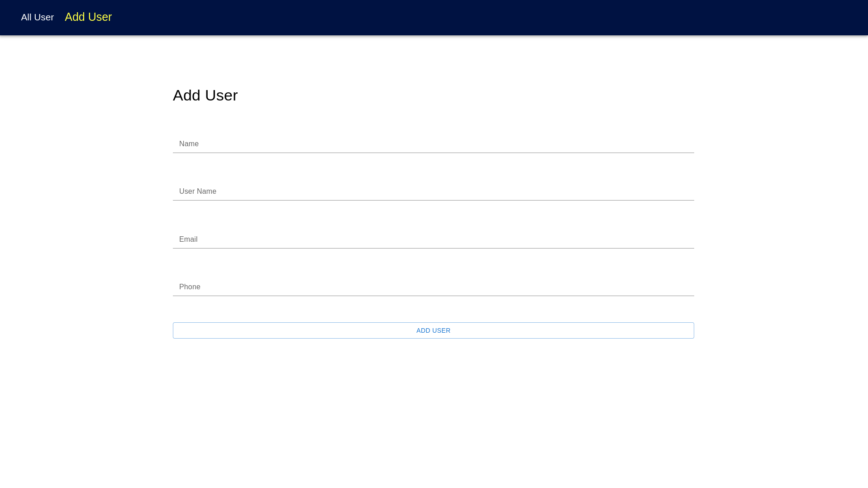Viewport: 868px width, 488px height.
Task: Click the right end of the Phone field
Action: (x=679, y=287)
